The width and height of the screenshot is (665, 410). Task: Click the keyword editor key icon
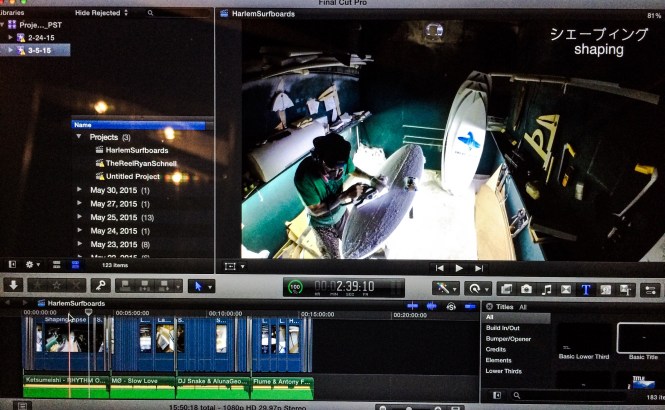click(101, 286)
